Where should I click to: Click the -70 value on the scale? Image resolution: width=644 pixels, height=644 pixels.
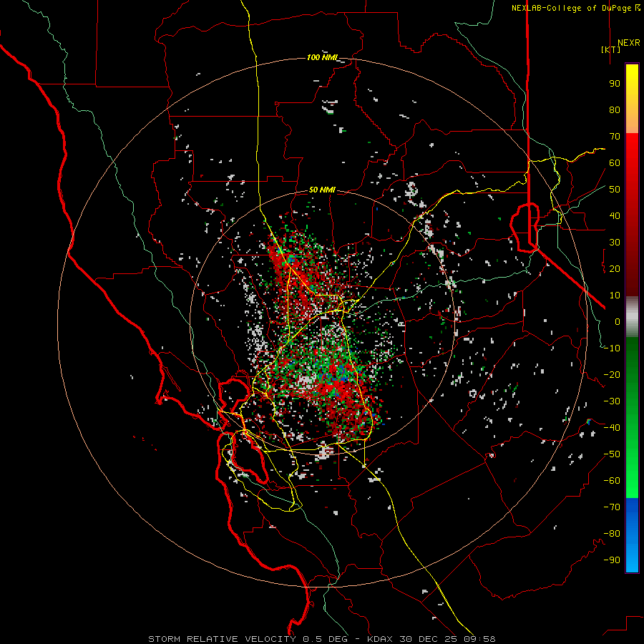pos(612,507)
